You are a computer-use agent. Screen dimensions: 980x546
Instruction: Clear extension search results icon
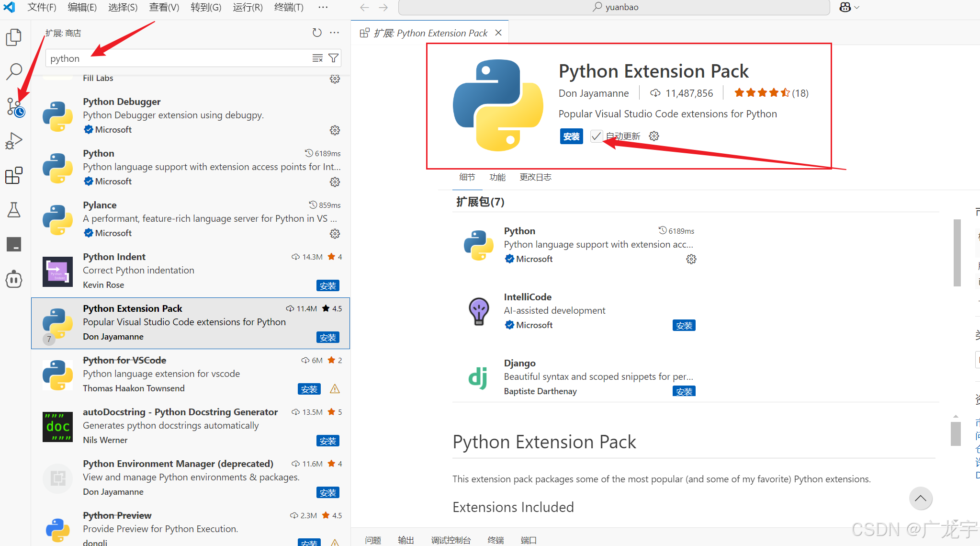click(317, 58)
